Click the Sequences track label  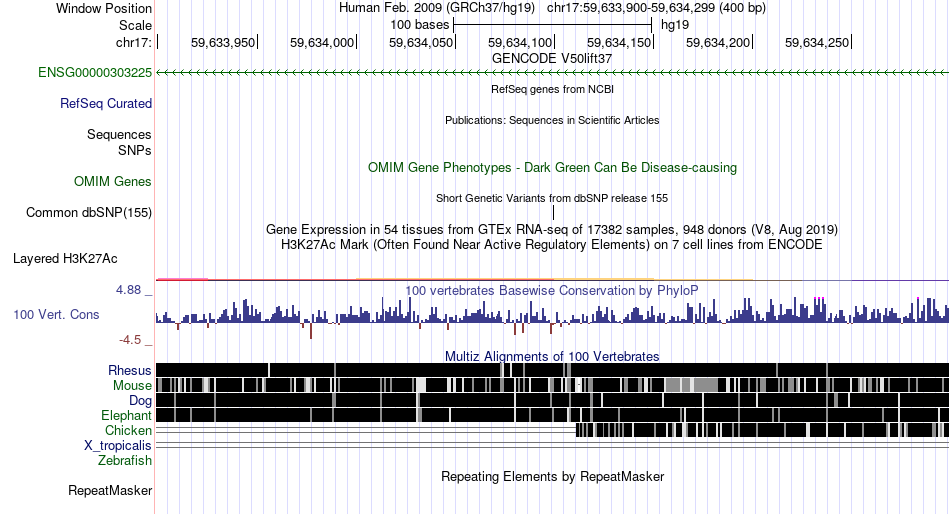[119, 135]
